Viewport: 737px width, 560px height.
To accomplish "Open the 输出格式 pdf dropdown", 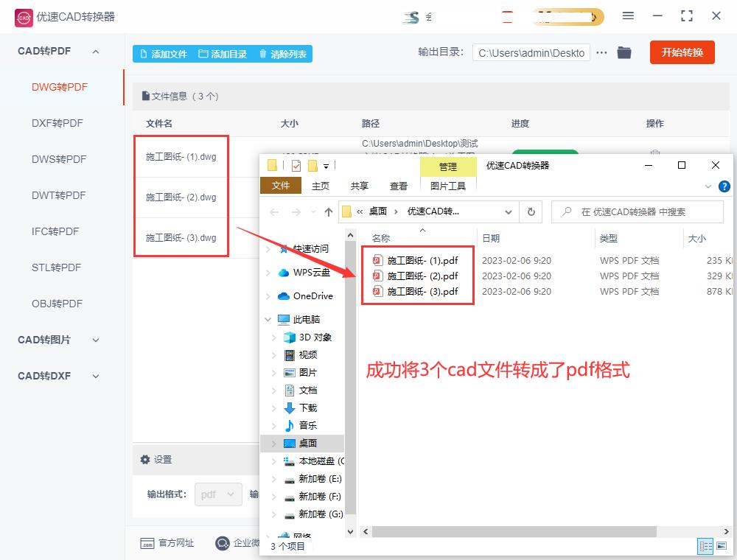I will point(218,494).
